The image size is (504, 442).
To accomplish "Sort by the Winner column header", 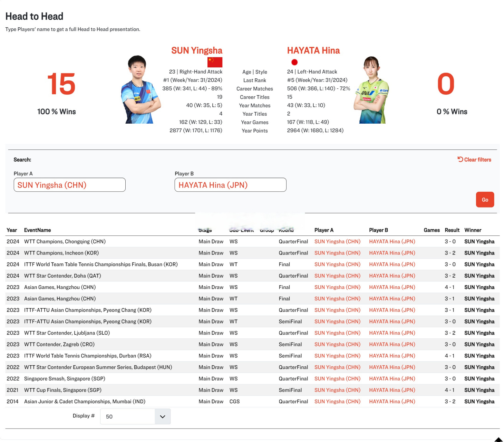I will click(473, 230).
